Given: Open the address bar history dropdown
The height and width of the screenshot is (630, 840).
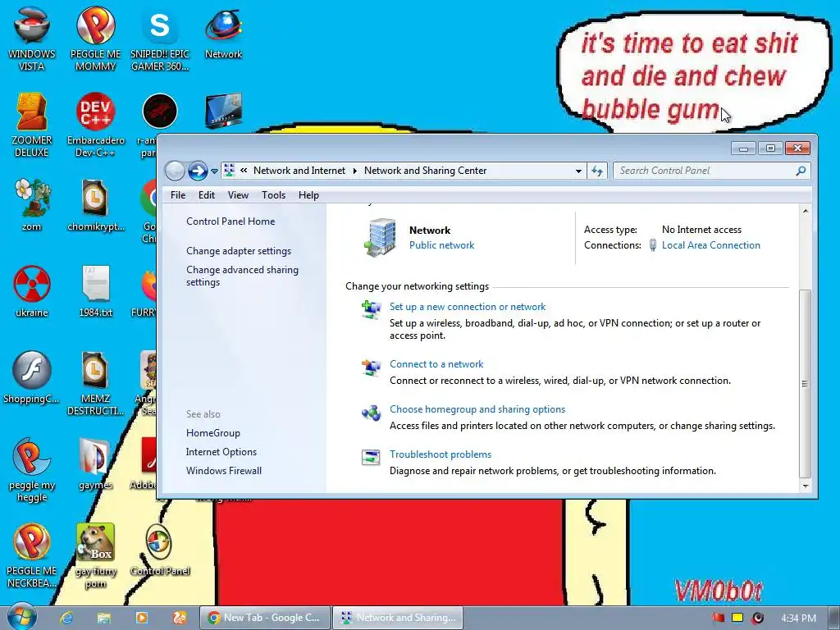Looking at the screenshot, I should click(578, 171).
